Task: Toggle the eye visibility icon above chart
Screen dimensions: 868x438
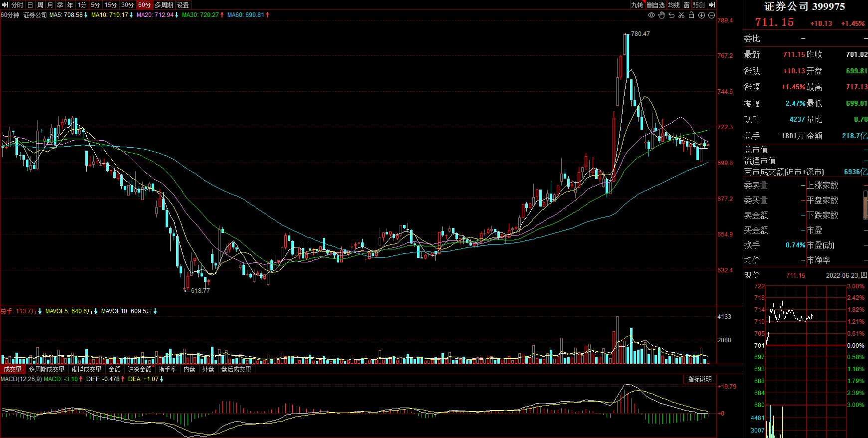Action: point(651,15)
